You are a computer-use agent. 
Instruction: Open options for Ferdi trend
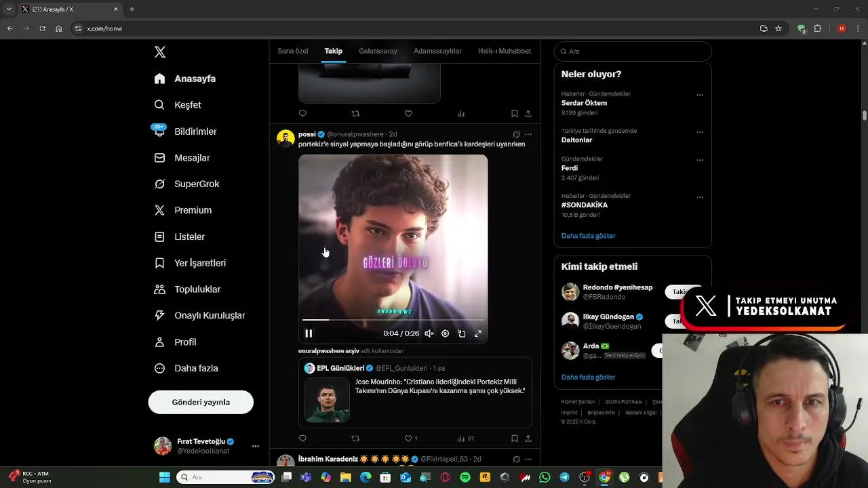(700, 160)
